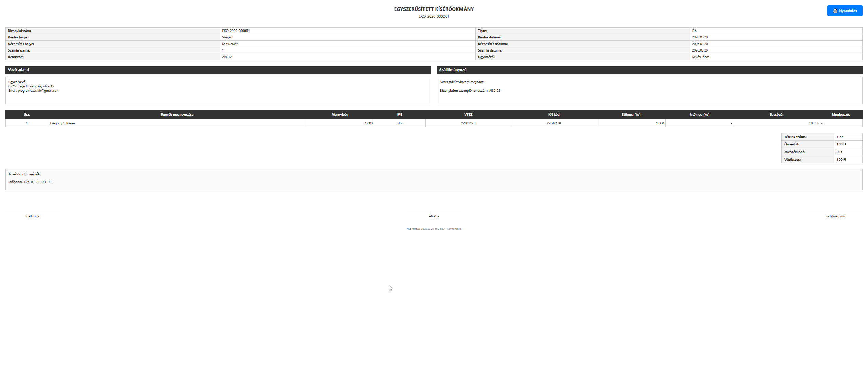Click the Vevő adatai section header
Image resolution: width=868 pixels, height=366 pixels.
click(19, 70)
